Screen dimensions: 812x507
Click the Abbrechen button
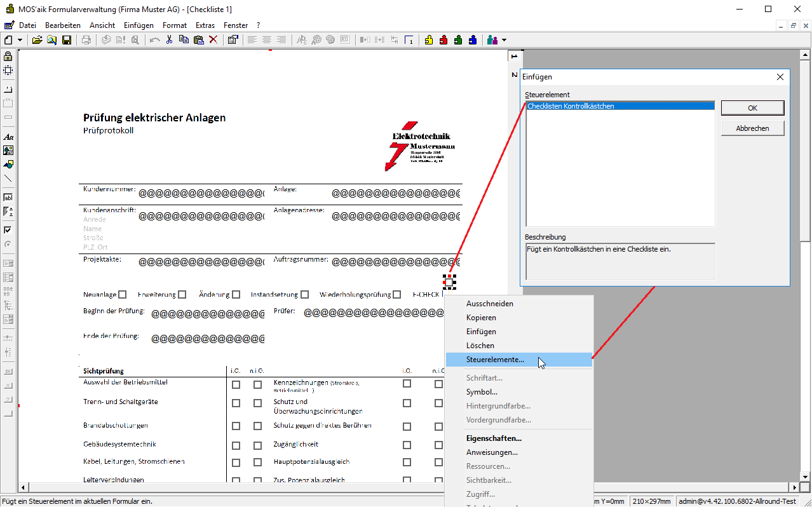752,128
